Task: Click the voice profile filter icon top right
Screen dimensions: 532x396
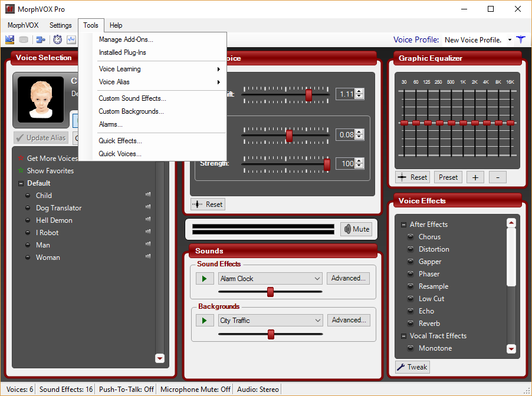Action: (x=521, y=39)
